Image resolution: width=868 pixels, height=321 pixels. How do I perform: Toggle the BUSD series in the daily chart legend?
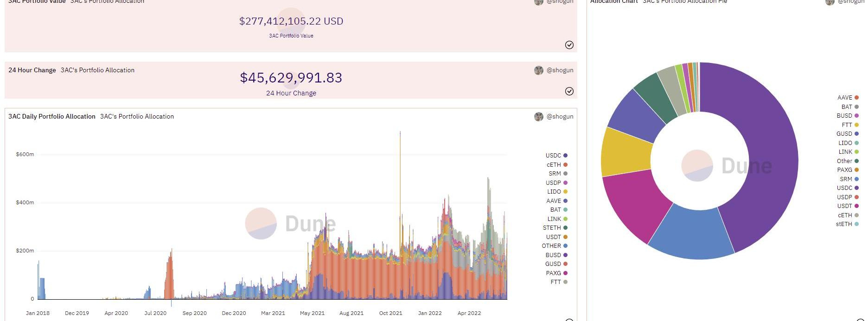[x=556, y=255]
